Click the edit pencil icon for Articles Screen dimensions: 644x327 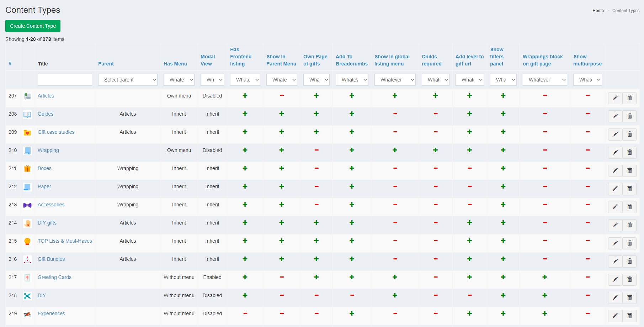point(615,98)
